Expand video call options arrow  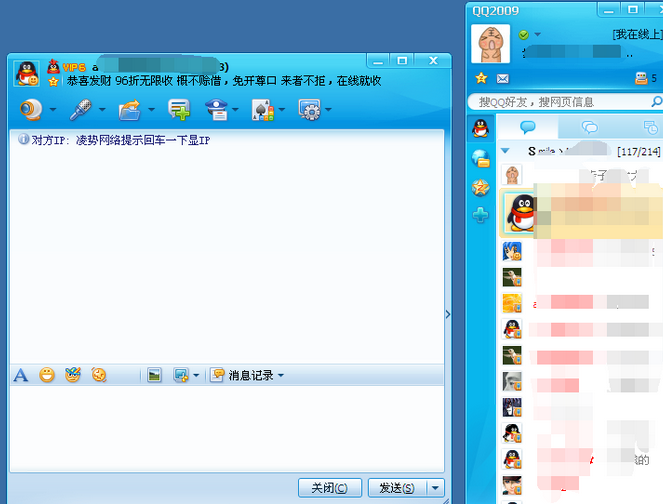(x=52, y=110)
